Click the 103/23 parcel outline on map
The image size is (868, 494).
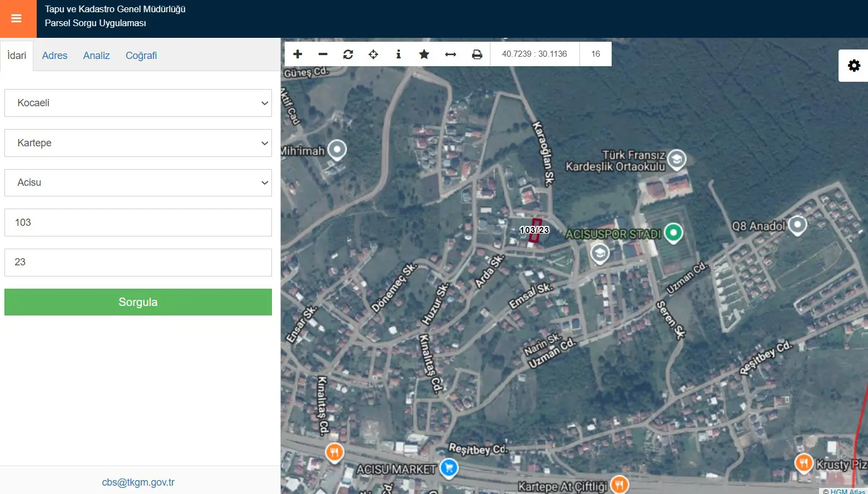coord(535,230)
